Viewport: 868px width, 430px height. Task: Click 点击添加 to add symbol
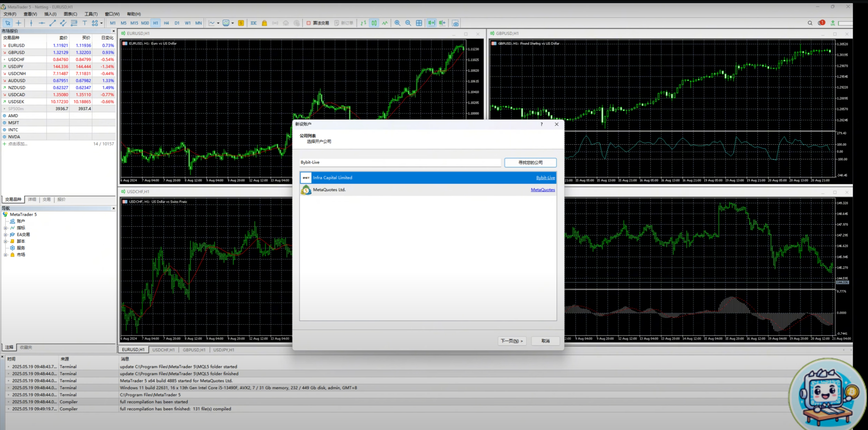[x=17, y=144]
